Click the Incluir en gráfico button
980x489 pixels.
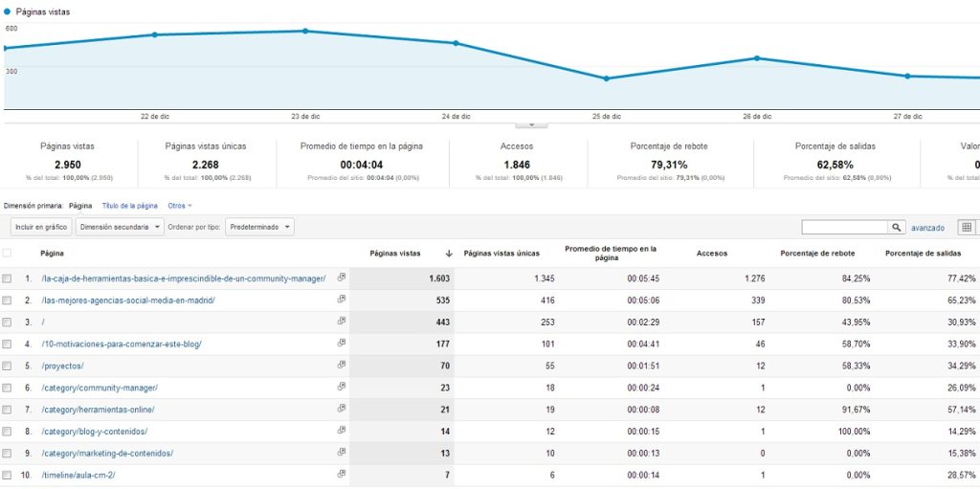click(x=41, y=227)
